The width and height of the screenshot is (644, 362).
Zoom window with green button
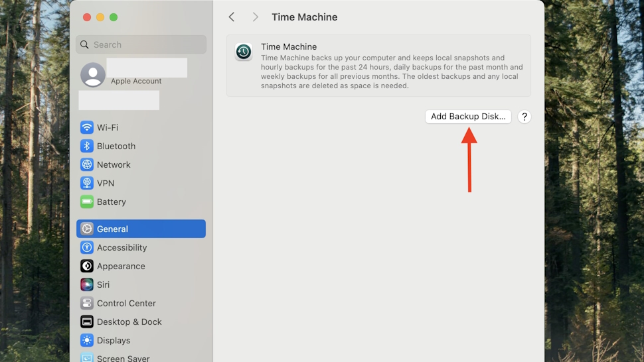pos(114,17)
